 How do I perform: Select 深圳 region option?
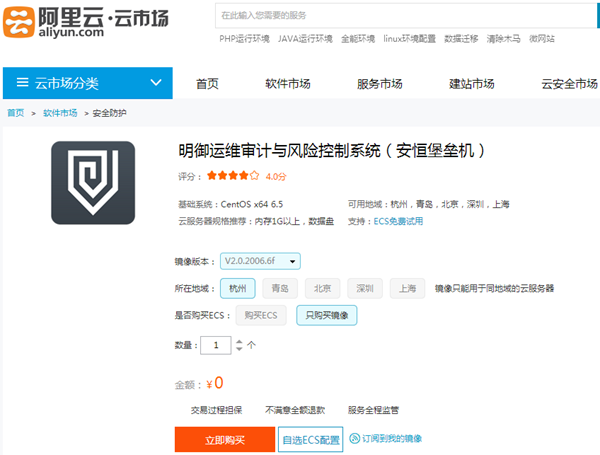click(x=365, y=288)
